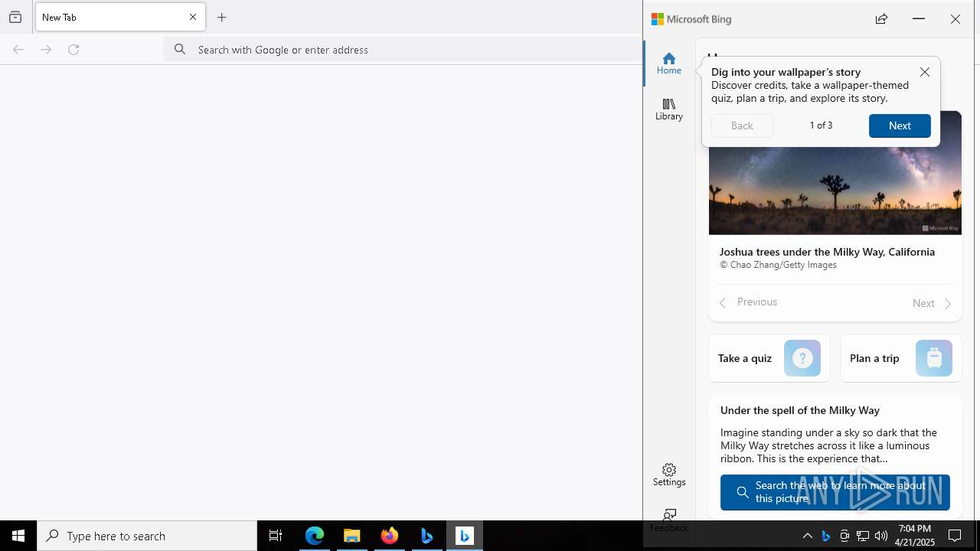Click the first Bing icon on taskbar

click(x=427, y=536)
